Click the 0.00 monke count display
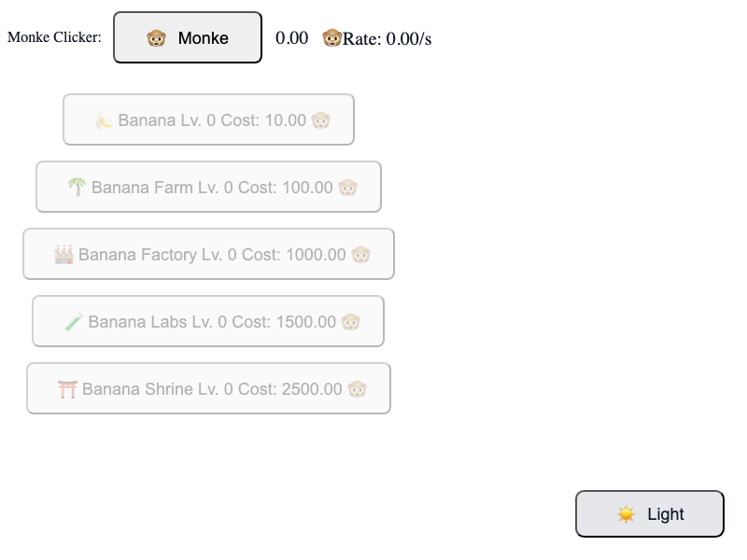This screenshot has width=747, height=560. pos(291,38)
